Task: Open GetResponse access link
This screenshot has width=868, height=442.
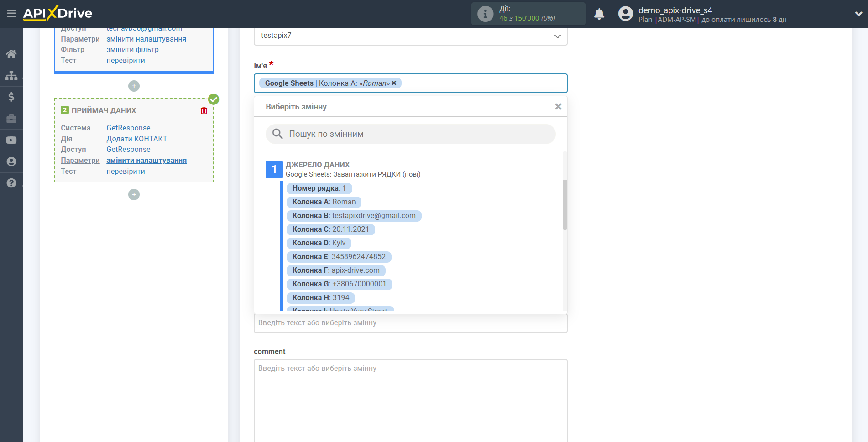Action: tap(129, 150)
